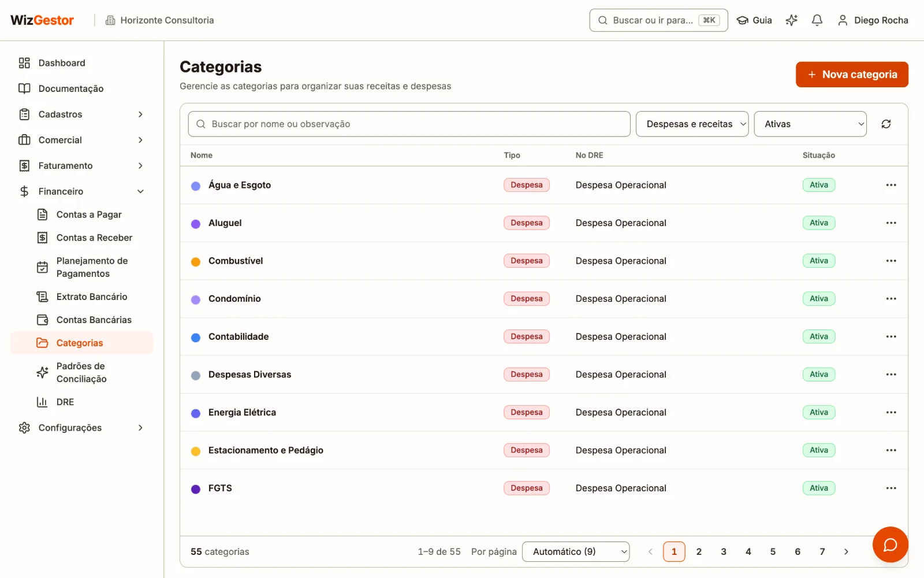This screenshot has width=924, height=578.
Task: Go to pagination page 4
Action: pos(748,551)
